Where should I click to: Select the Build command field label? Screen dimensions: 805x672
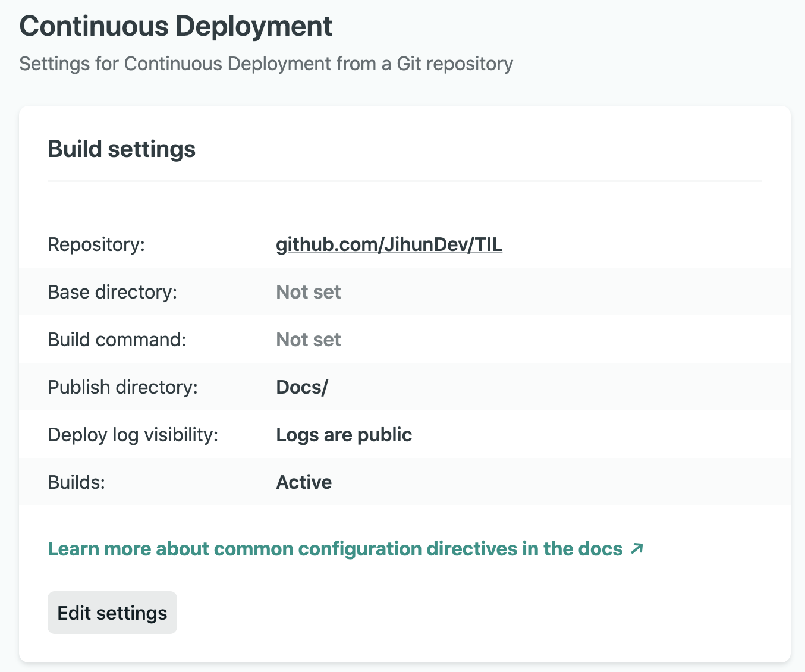pyautogui.click(x=117, y=340)
